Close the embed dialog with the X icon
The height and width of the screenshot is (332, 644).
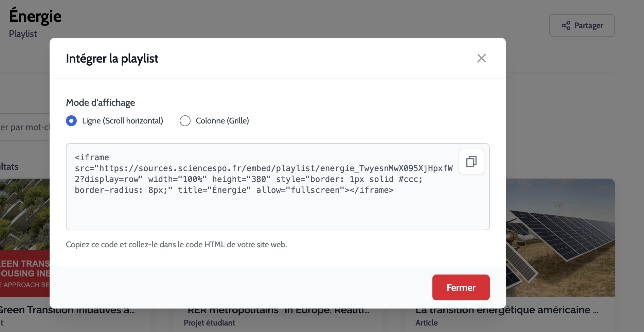pyautogui.click(x=481, y=58)
